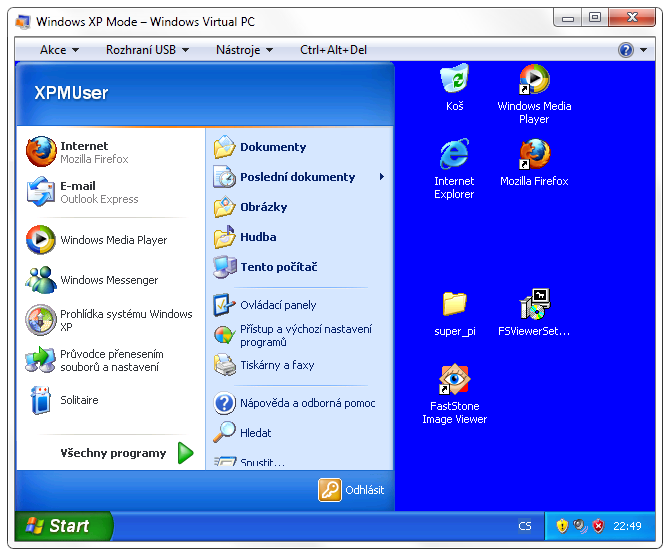The height and width of the screenshot is (556, 670).
Task: Open the Nástroje dropdown menu
Action: (244, 50)
